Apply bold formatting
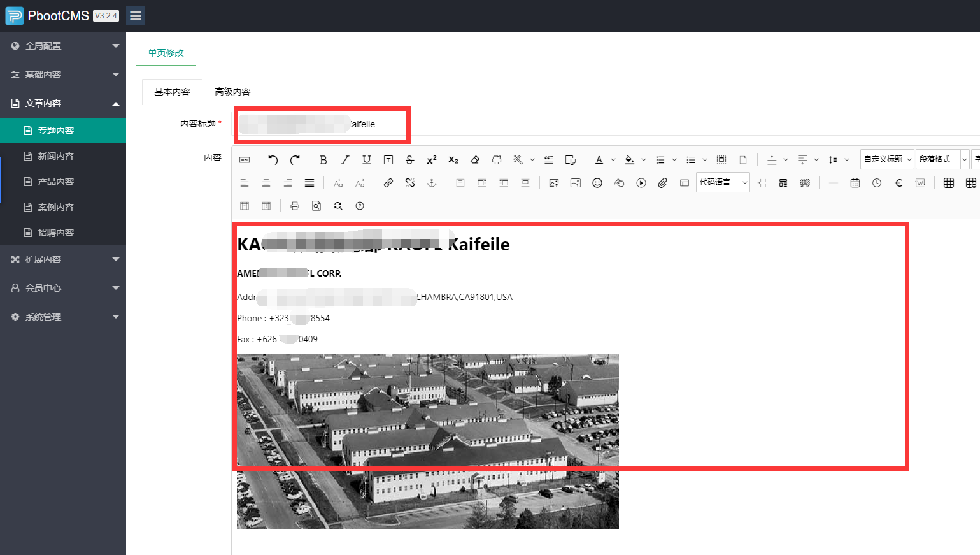980x555 pixels. (323, 160)
